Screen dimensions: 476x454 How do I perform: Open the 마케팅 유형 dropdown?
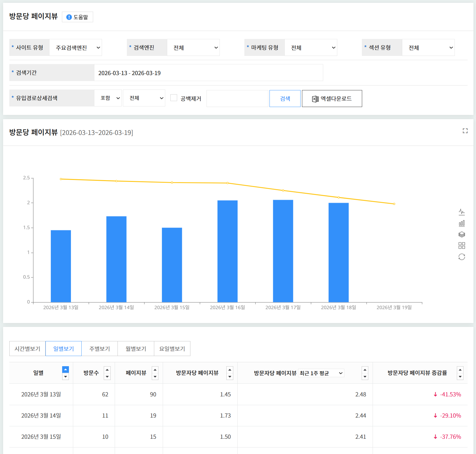point(310,48)
